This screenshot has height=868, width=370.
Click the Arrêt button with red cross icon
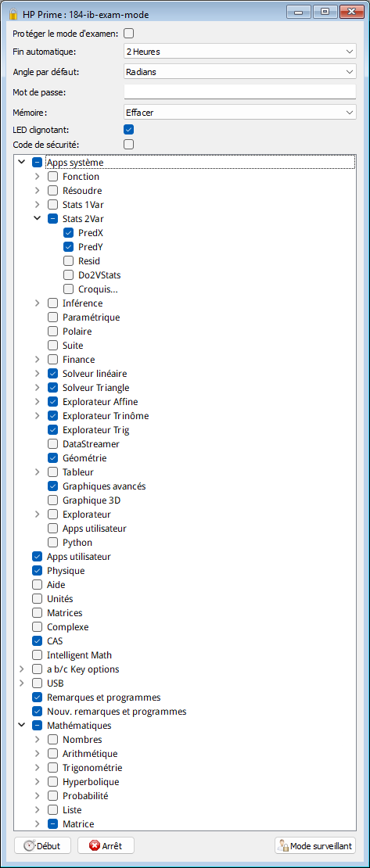pos(106,845)
